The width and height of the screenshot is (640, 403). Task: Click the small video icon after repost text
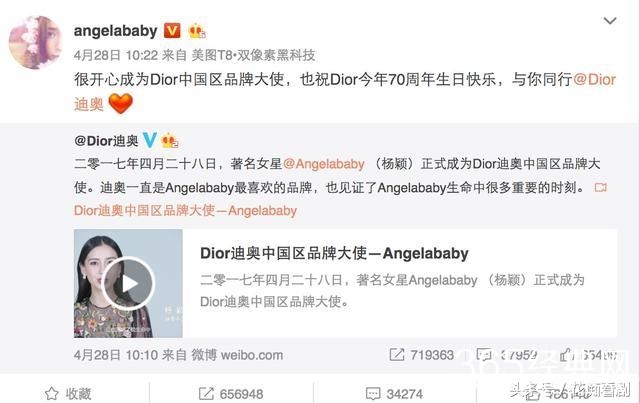coord(600,187)
